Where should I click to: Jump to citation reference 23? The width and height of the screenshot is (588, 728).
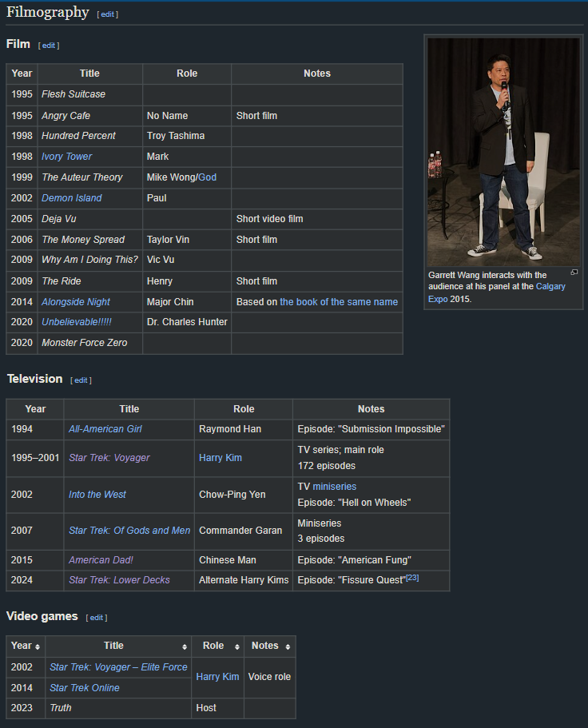(x=412, y=577)
